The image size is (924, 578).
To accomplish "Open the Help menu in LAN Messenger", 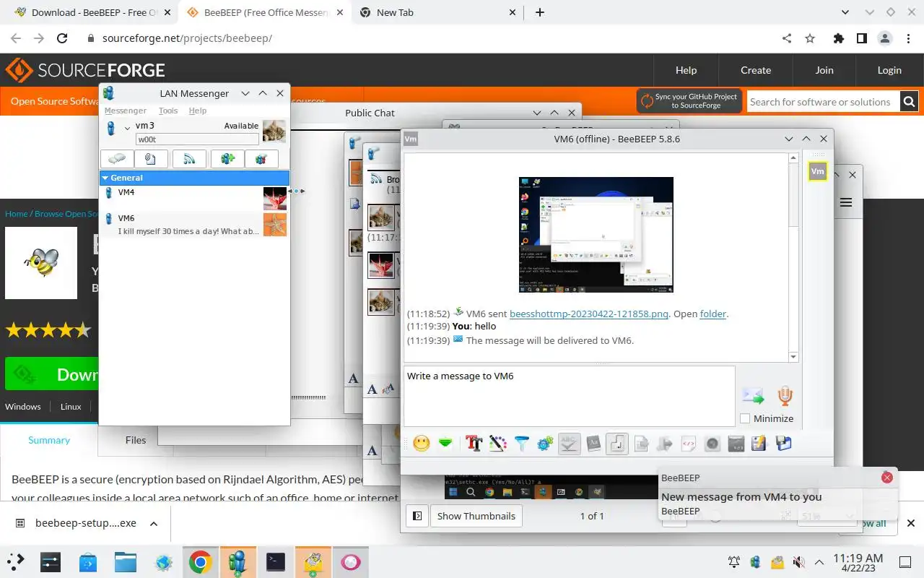I will coord(198,111).
